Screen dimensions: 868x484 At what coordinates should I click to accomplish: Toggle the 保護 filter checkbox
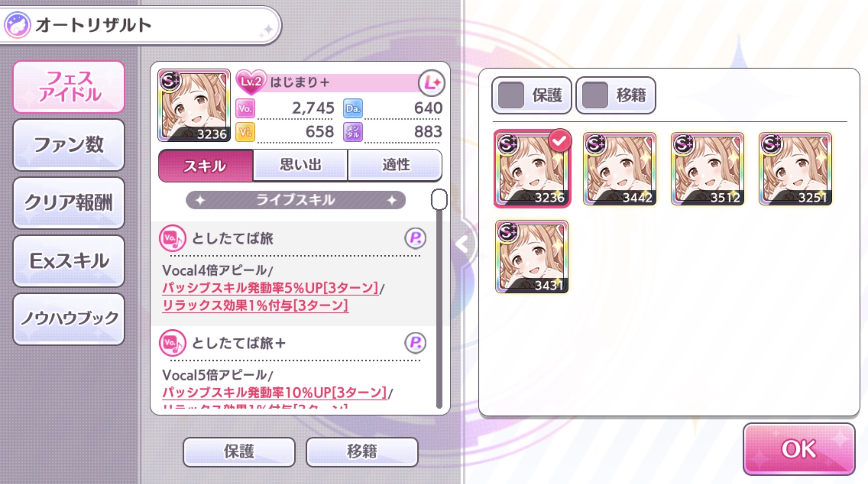coord(511,95)
